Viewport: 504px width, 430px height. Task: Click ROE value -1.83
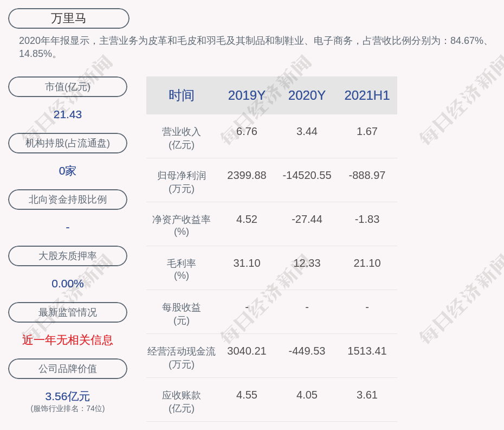(367, 220)
